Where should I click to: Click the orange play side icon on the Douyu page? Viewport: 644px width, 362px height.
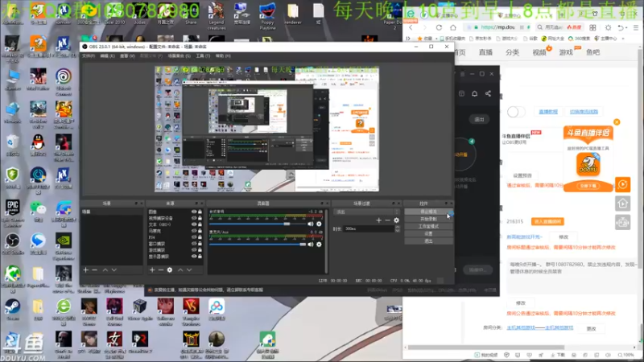(622, 185)
